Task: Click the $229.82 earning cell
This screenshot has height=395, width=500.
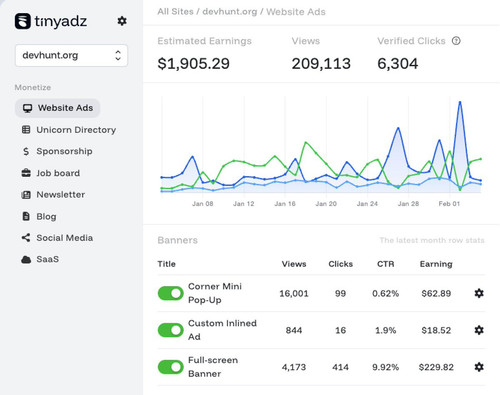Action: 436,367
